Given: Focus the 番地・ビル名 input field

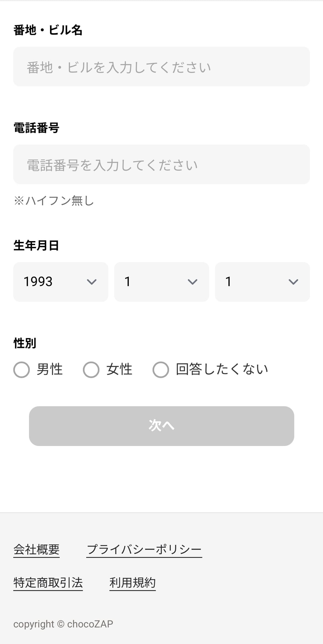Looking at the screenshot, I should (162, 67).
